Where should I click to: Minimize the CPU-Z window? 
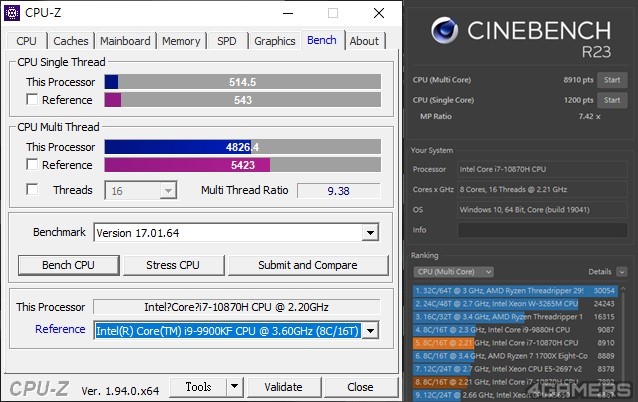coord(288,13)
